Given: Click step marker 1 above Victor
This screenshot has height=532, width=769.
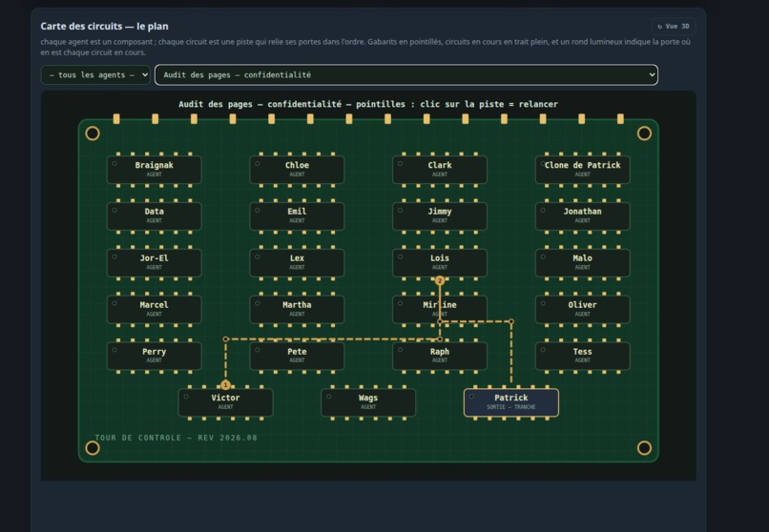Looking at the screenshot, I should pos(225,384).
